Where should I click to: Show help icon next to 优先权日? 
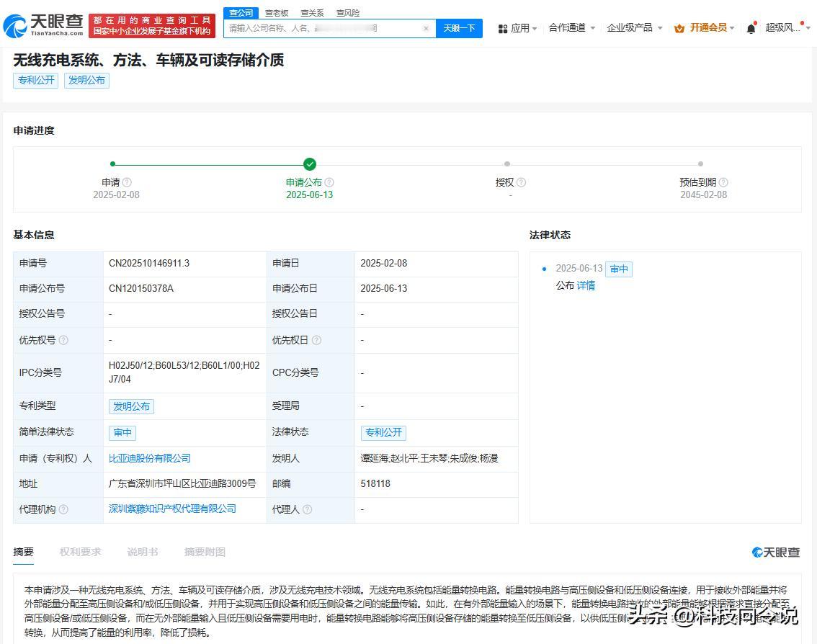click(316, 340)
